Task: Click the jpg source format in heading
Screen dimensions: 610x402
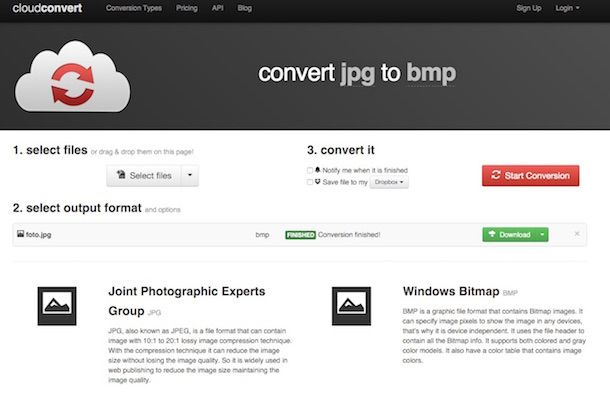Action: pos(358,74)
